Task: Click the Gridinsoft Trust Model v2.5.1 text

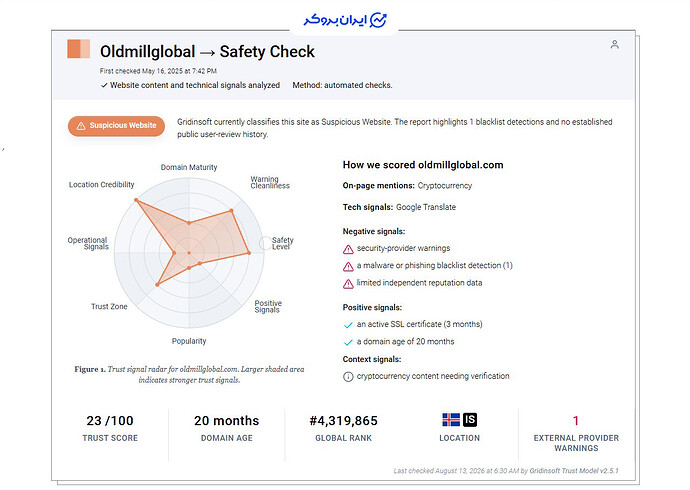Action: coord(574,471)
